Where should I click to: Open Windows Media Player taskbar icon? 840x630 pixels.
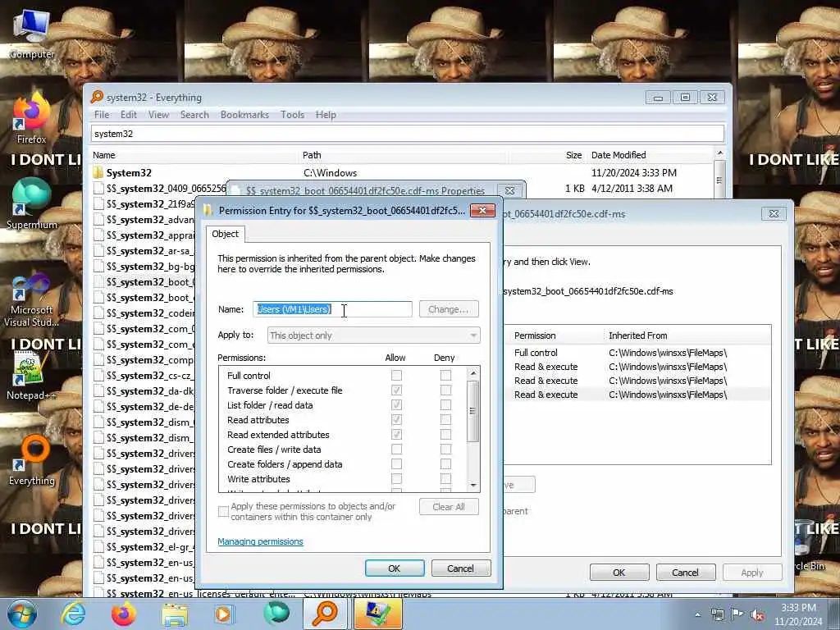click(224, 614)
